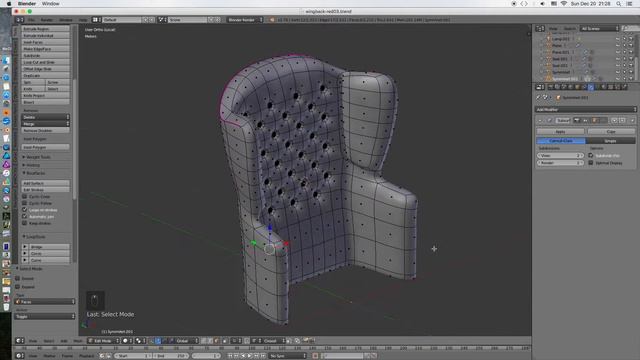Image resolution: width=640 pixels, height=360 pixels.
Task: Click the record keyframe red icon
Action: 315,356
